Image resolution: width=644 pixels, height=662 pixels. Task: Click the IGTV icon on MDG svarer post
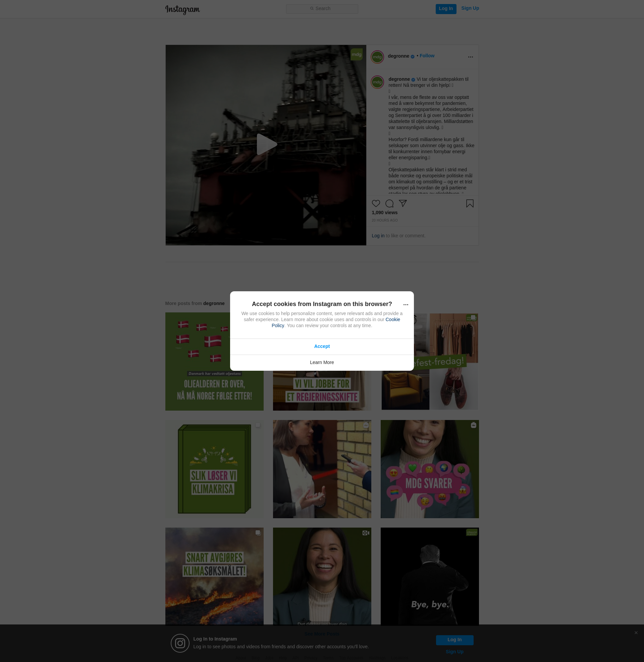473,425
